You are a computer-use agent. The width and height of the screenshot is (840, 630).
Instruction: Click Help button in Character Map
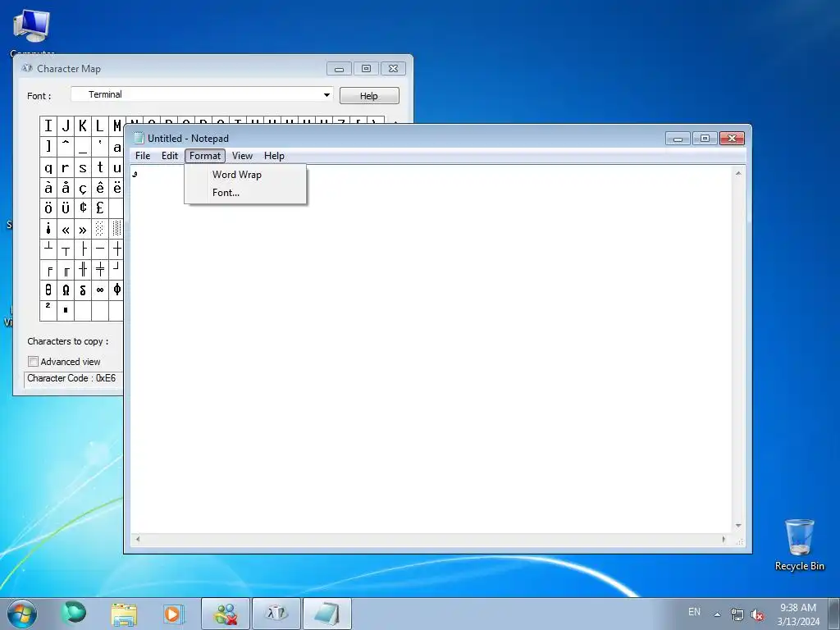tap(369, 96)
